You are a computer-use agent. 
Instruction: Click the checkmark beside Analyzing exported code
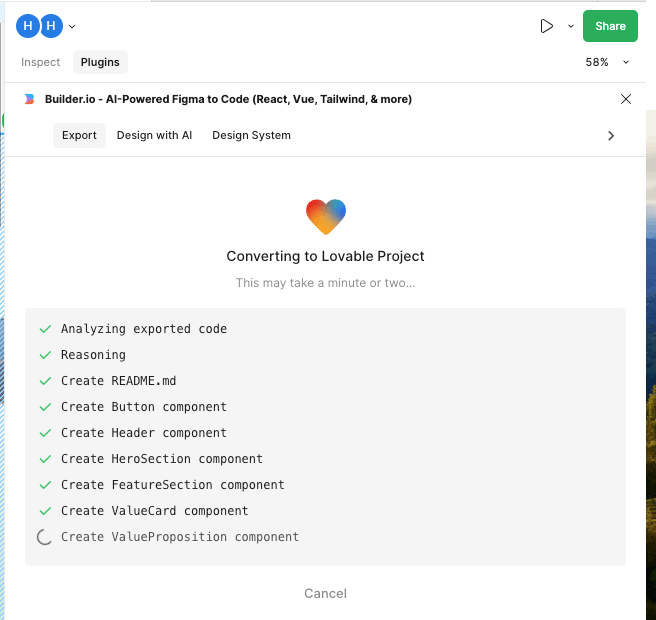pos(44,329)
